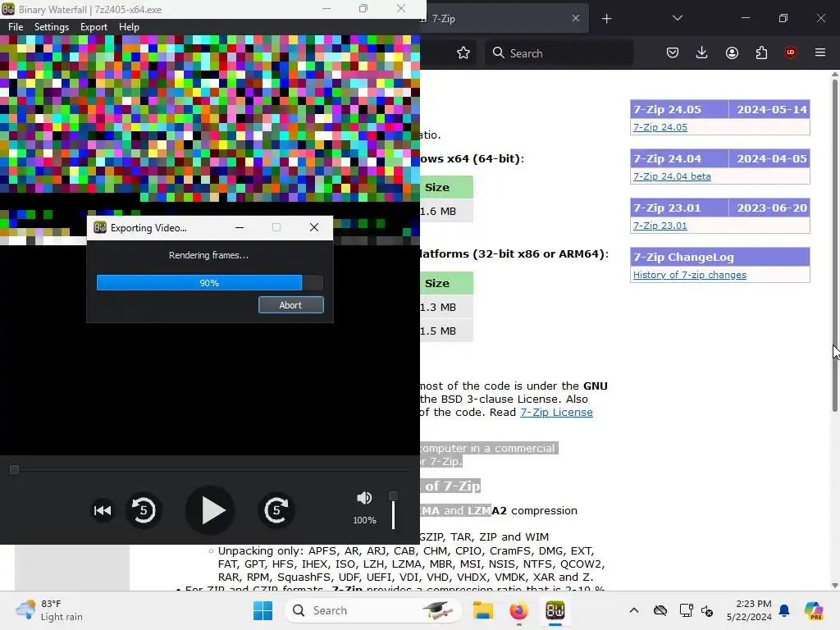Image resolution: width=840 pixels, height=630 pixels.
Task: Expand the browser tab list dropdown
Action: point(677,18)
